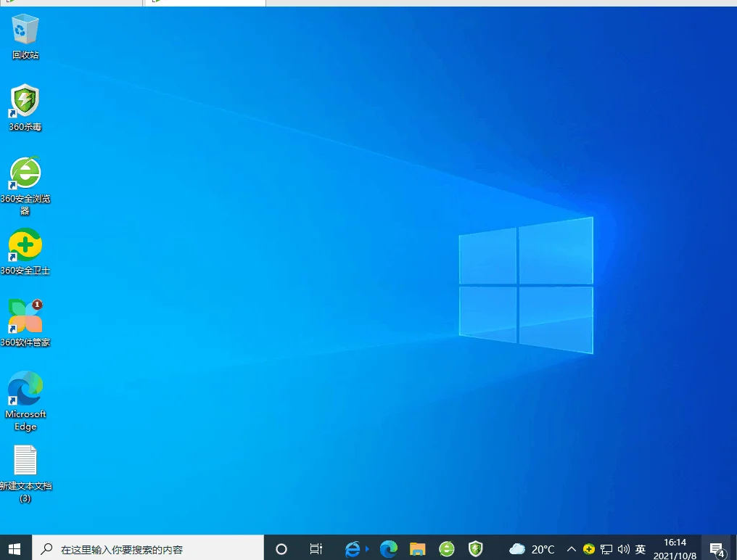Select the Microsoft Edge desktop shortcut
Screen dimensions: 737x560
(x=25, y=401)
